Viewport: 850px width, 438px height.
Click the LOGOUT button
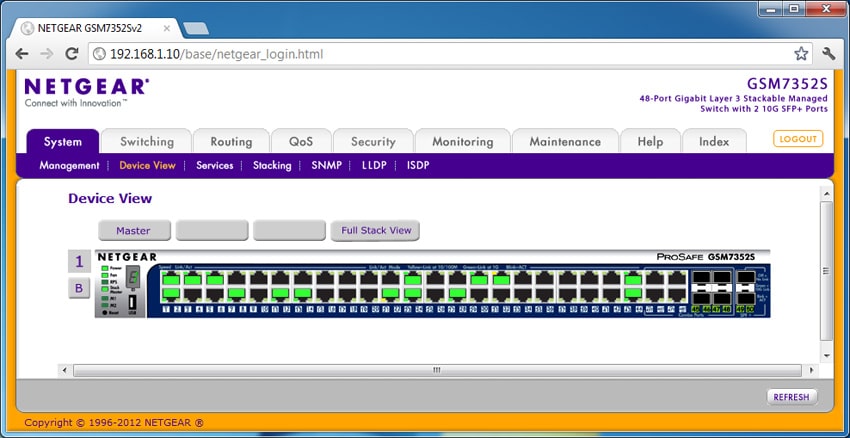point(798,139)
